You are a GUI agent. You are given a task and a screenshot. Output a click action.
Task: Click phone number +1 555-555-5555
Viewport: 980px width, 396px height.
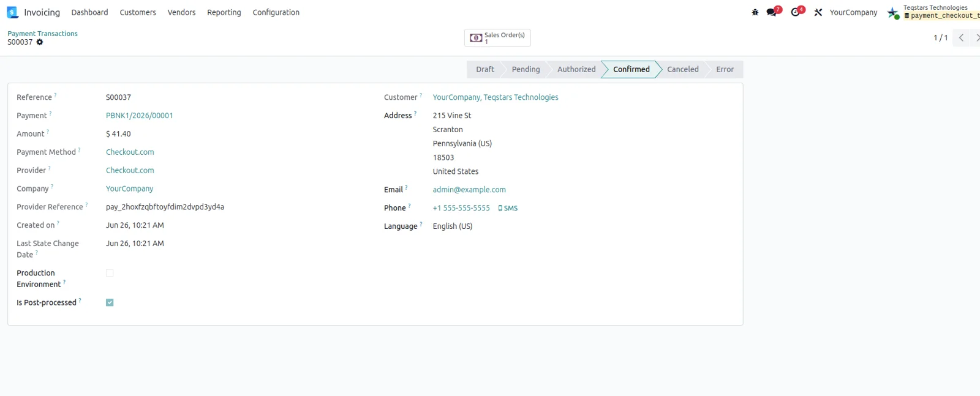461,208
